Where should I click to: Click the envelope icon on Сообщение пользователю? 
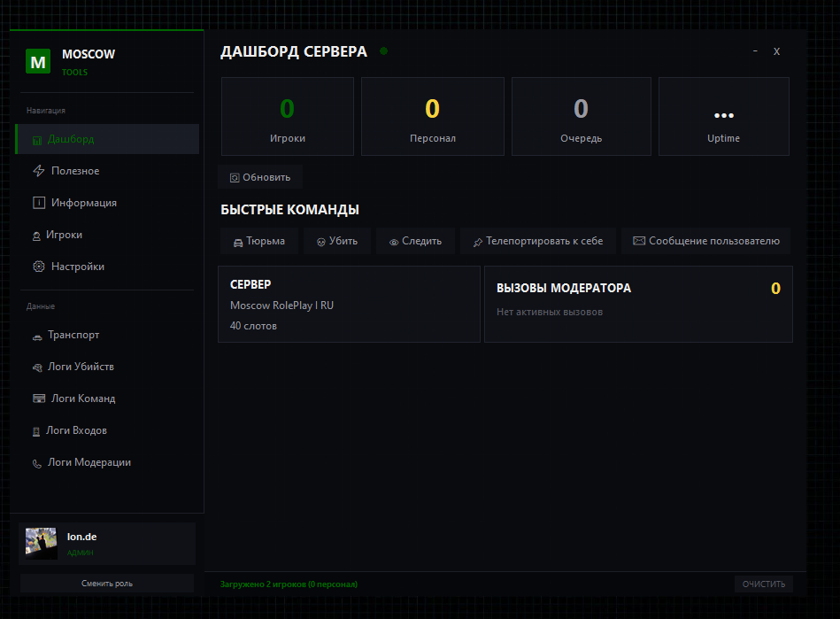click(639, 241)
